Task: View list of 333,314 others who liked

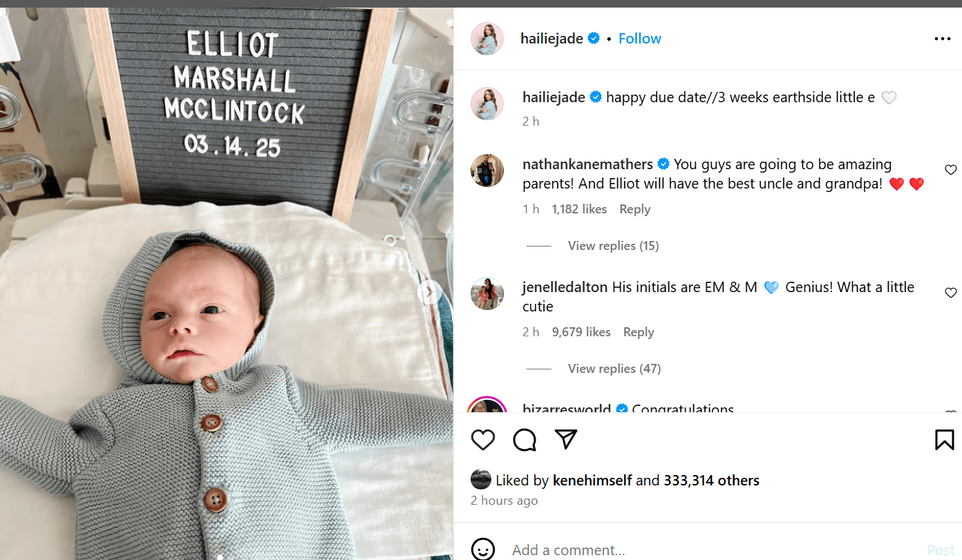Action: pyautogui.click(x=712, y=481)
